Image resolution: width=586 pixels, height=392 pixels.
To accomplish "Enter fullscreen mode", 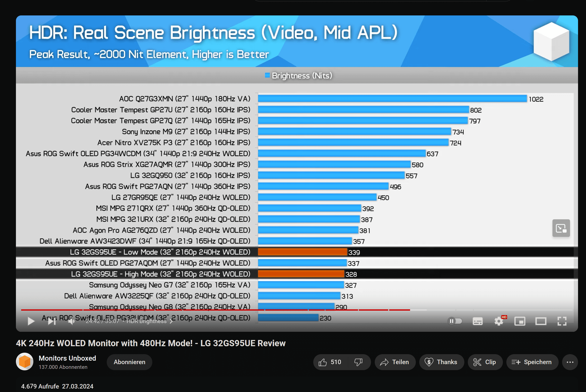I will [562, 321].
